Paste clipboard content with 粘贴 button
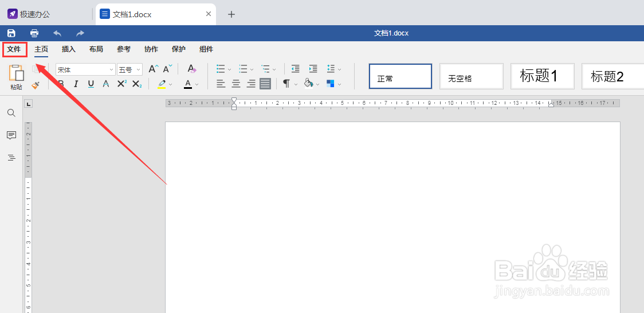Image resolution: width=644 pixels, height=313 pixels. point(17,77)
